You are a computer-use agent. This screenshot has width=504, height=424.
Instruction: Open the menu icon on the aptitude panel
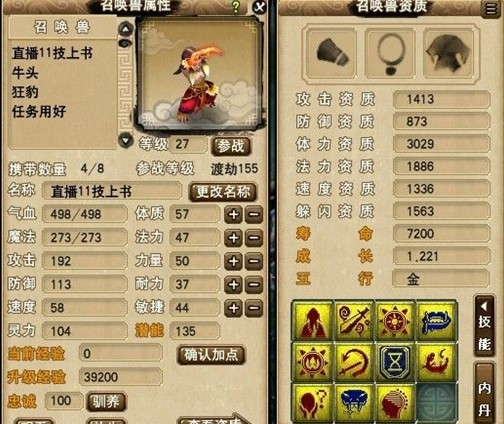[491, 9]
